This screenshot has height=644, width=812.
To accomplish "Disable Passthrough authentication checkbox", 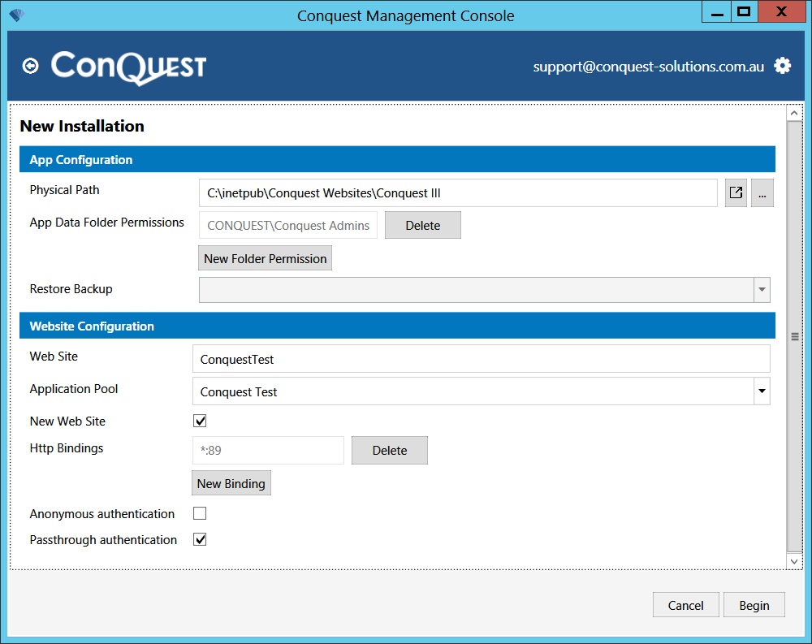I will point(200,539).
